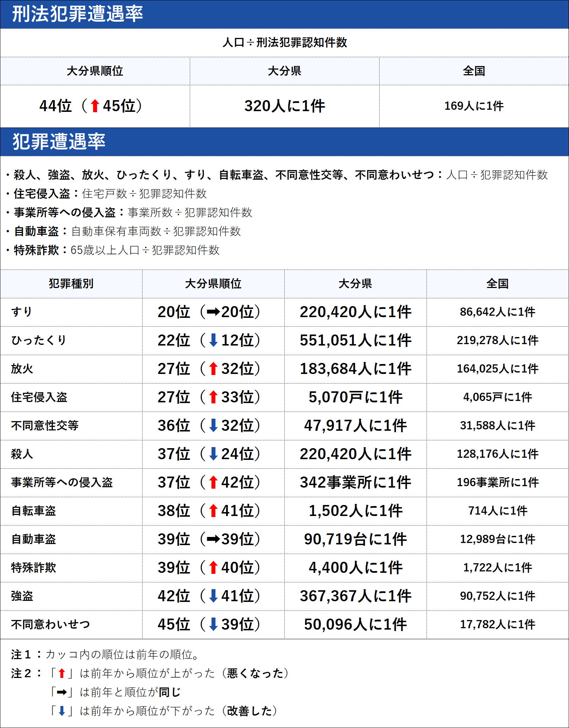Click the 大分県順位 column header
The image size is (569, 728).
coord(95,71)
